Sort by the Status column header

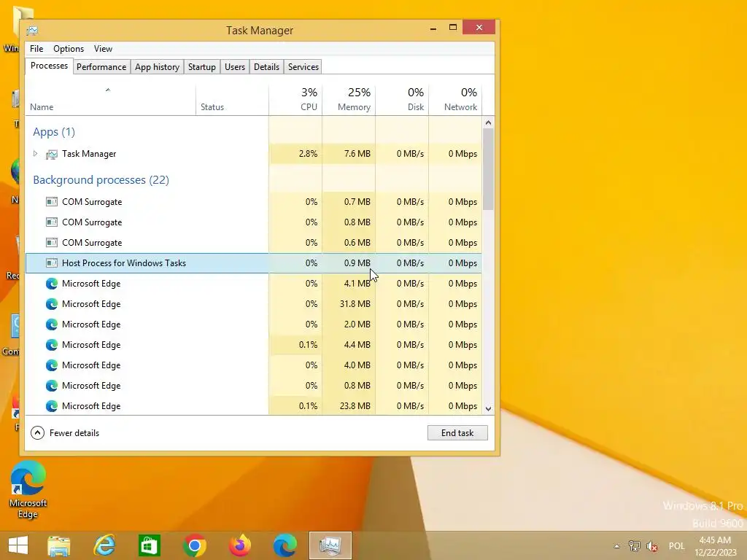pyautogui.click(x=232, y=100)
